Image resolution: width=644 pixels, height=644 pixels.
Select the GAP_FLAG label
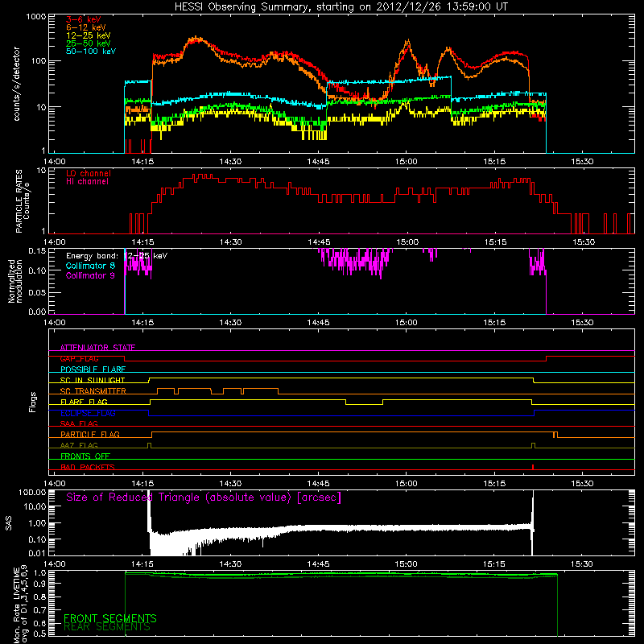tap(79, 358)
